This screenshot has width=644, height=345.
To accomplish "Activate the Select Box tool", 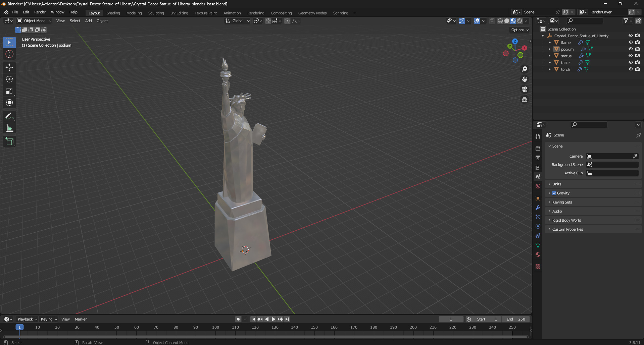I will coord(9,42).
